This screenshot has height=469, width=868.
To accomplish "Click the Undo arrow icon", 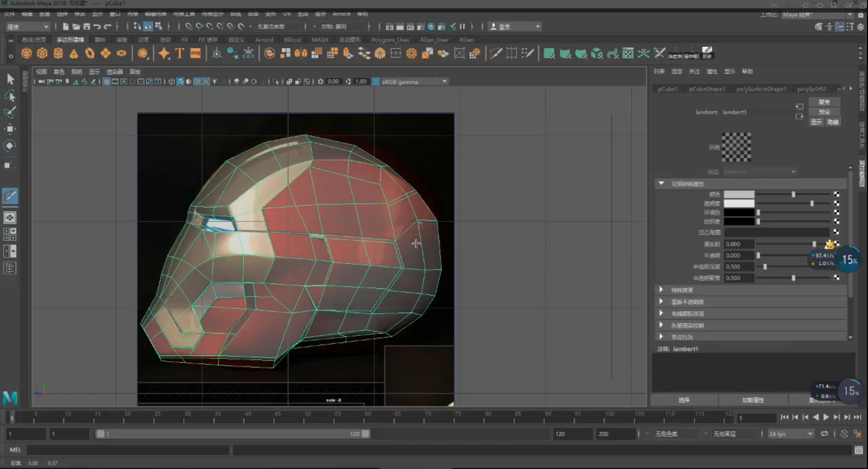I will tap(97, 26).
